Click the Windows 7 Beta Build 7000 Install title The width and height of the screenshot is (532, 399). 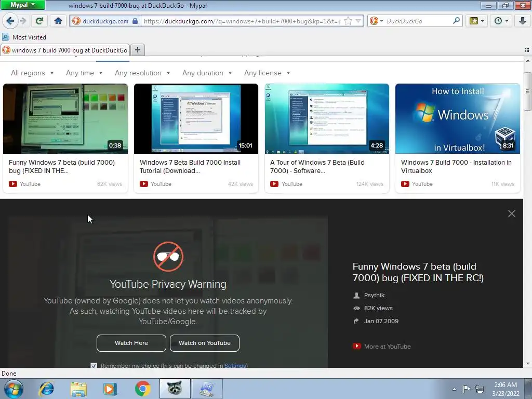pyautogui.click(x=190, y=167)
